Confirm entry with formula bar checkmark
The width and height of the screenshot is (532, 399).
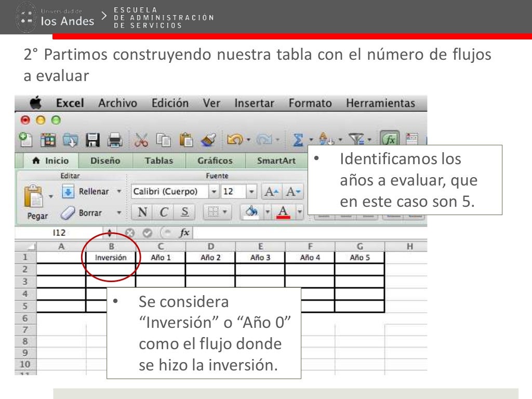(x=147, y=233)
